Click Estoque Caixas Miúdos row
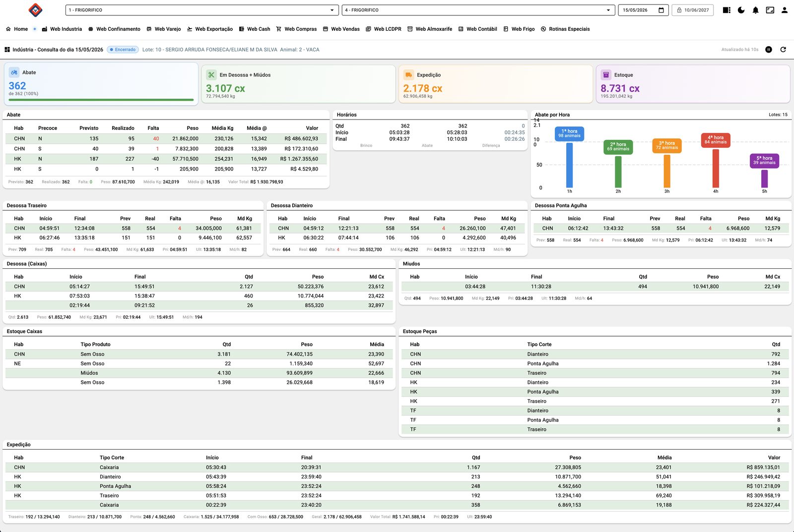Image resolution: width=794 pixels, height=532 pixels. 198,373
